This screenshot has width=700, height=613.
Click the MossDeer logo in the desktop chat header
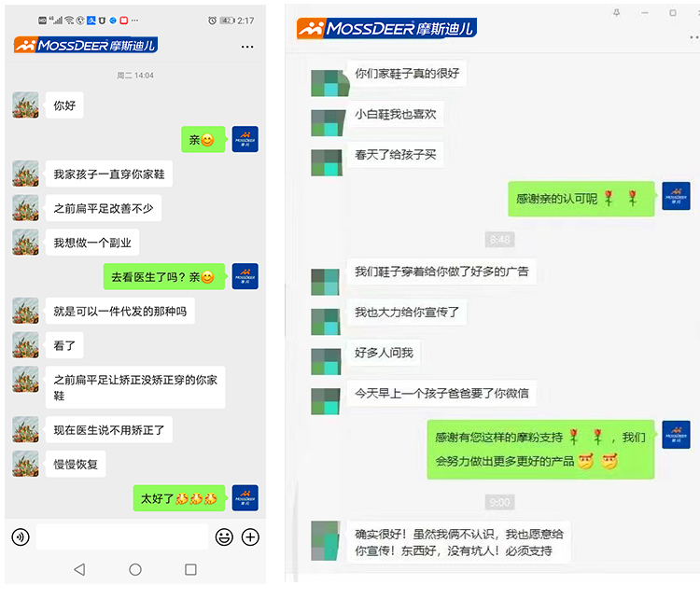[x=386, y=28]
